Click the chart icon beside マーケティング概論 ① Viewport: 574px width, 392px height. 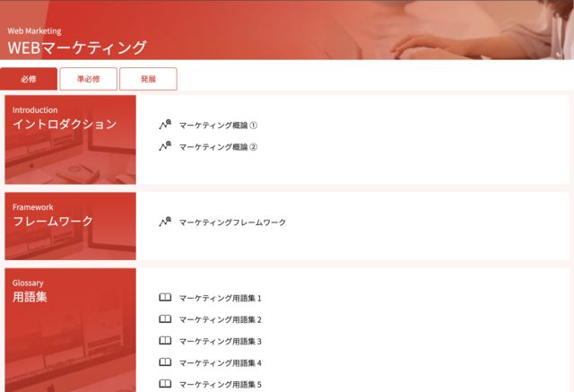[165, 126]
